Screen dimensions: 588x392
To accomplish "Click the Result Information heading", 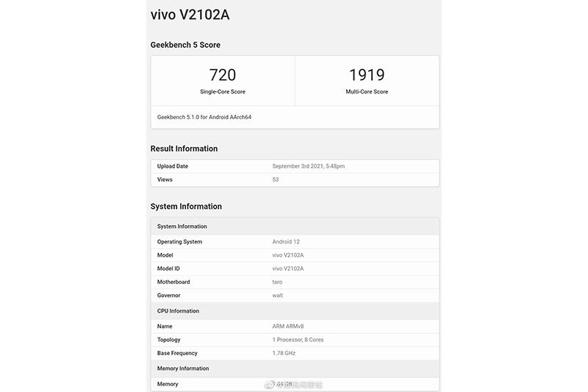I will 184,149.
